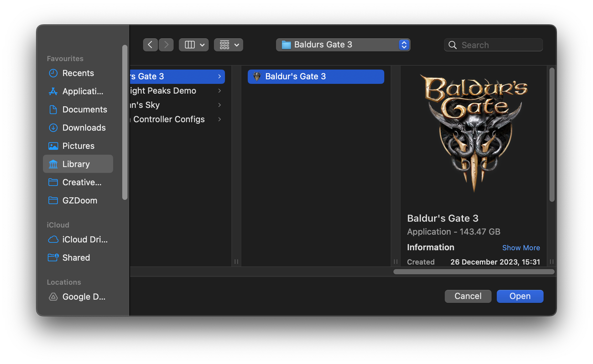Open Documents in the sidebar
Viewport: 593px width, 364px height.
78,110
